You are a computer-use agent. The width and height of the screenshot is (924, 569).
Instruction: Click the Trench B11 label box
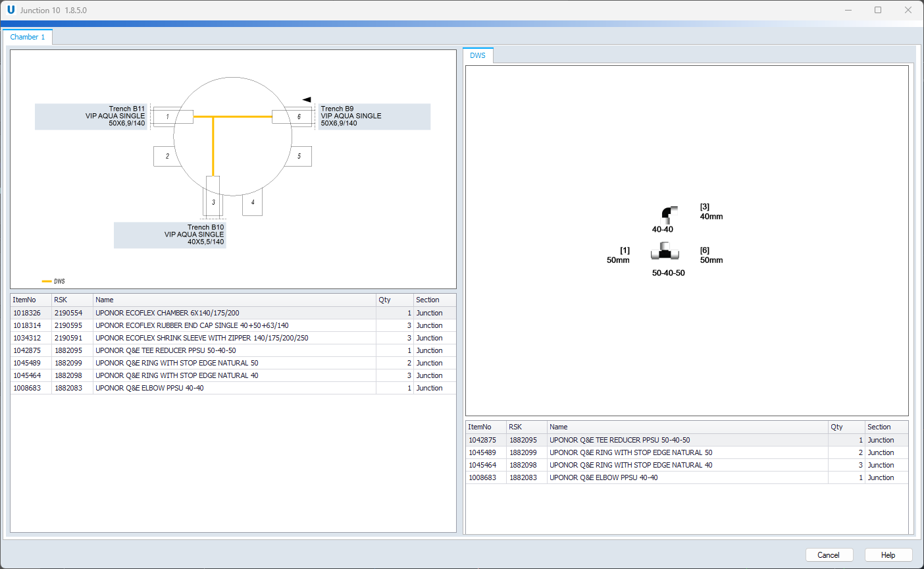coord(91,117)
